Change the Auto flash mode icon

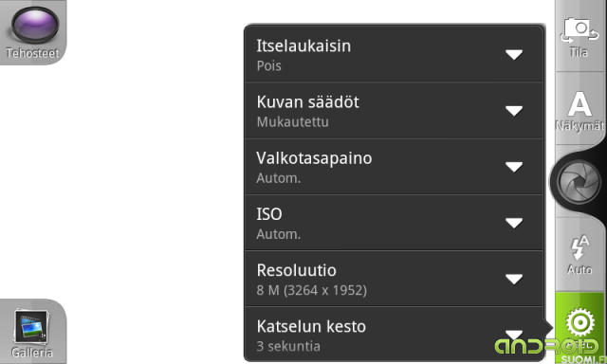(x=579, y=255)
